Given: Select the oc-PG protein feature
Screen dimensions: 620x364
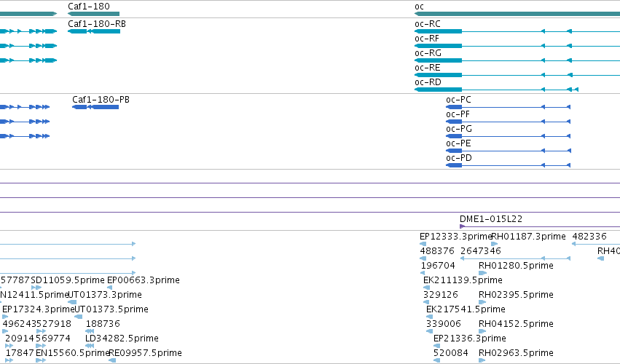Looking at the screenshot, I should point(508,136).
